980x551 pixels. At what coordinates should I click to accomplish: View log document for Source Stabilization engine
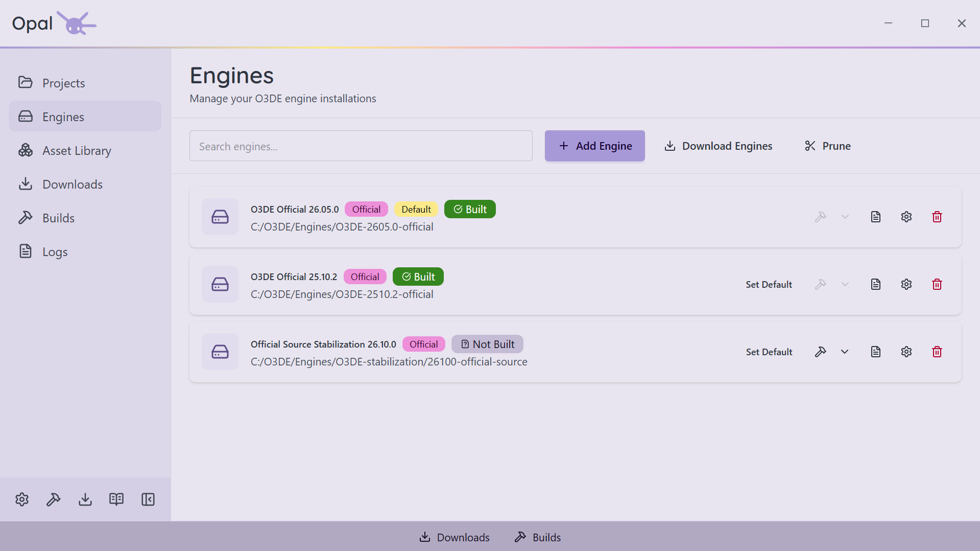click(876, 352)
